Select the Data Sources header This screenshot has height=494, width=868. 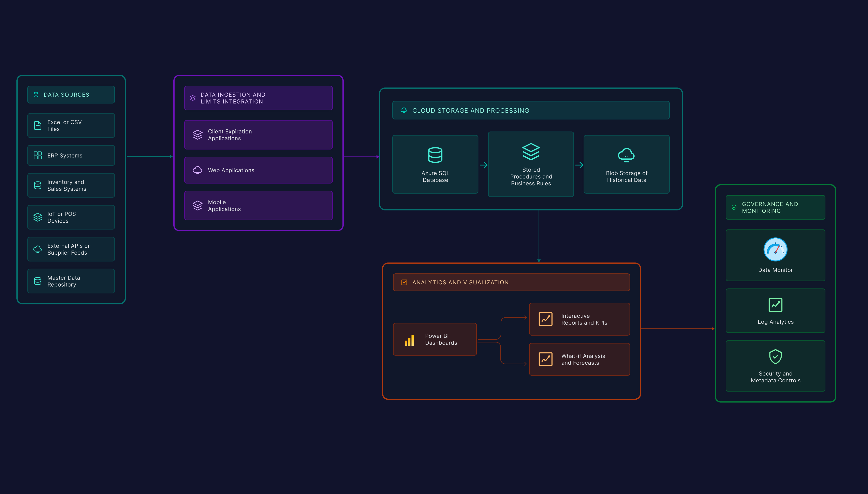(71, 95)
